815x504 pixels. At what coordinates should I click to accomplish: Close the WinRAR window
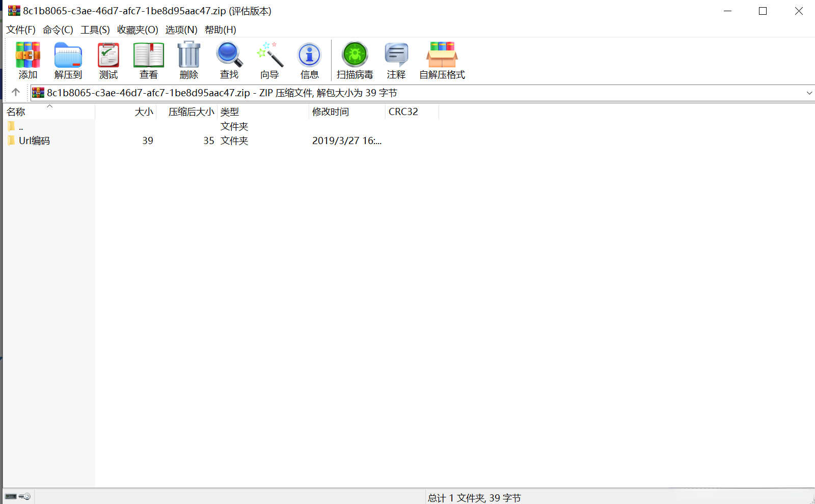(x=798, y=11)
